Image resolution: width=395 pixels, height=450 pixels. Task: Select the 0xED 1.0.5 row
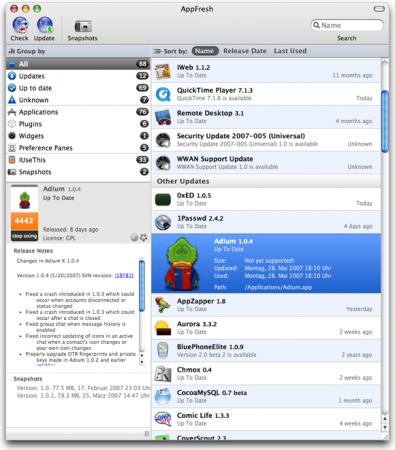[x=266, y=199]
